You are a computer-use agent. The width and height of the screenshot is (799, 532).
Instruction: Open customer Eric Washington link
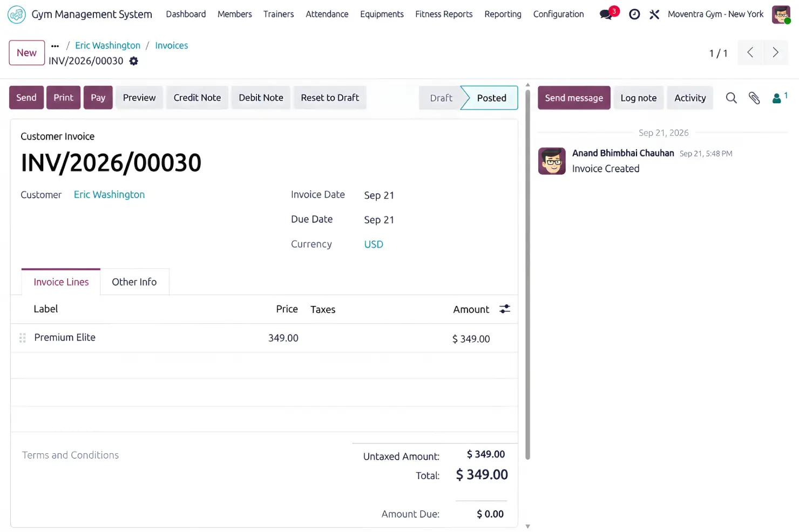[x=109, y=195]
